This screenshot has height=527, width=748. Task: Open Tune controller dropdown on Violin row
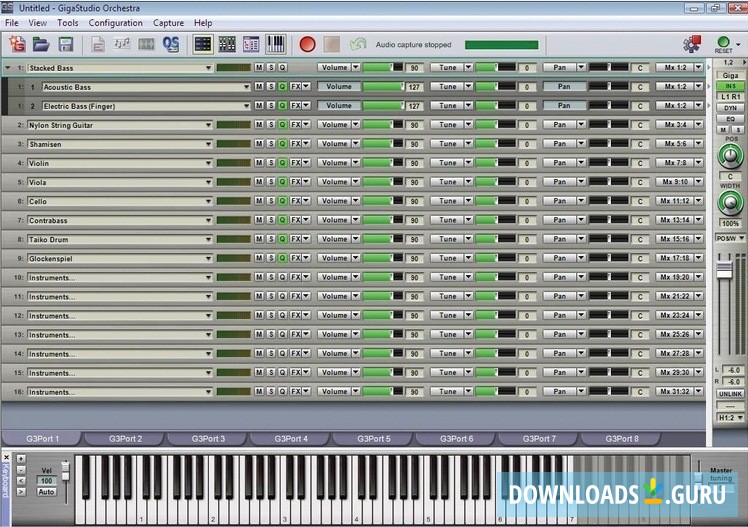coord(468,163)
